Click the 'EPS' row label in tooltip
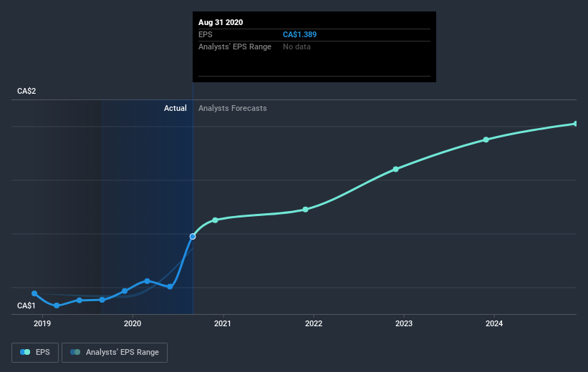 click(x=205, y=34)
